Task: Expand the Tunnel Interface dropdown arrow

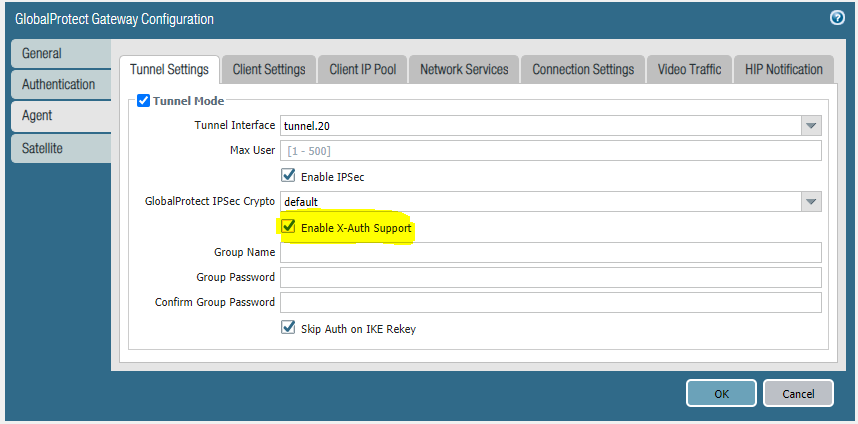Action: (x=811, y=126)
